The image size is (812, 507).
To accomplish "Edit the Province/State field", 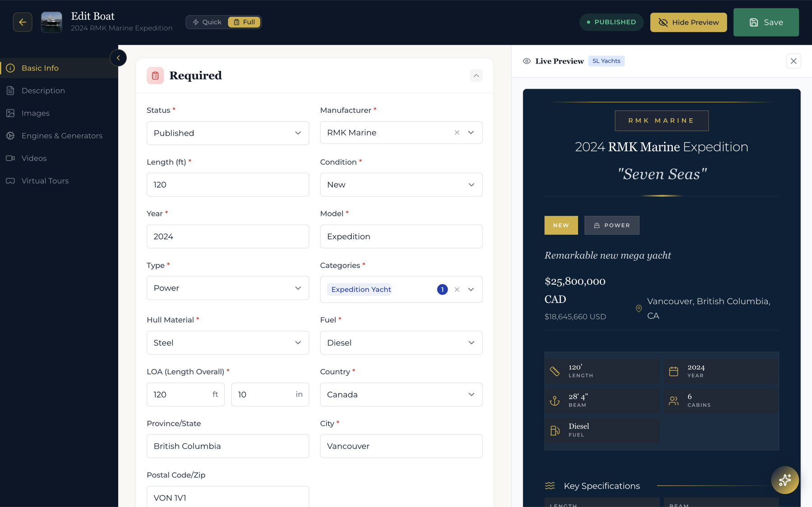I will pyautogui.click(x=228, y=446).
